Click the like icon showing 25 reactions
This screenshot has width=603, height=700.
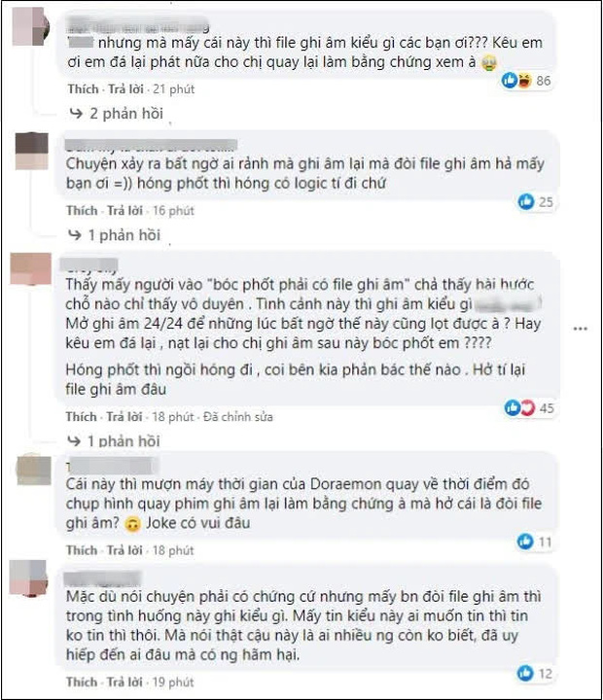click(526, 202)
